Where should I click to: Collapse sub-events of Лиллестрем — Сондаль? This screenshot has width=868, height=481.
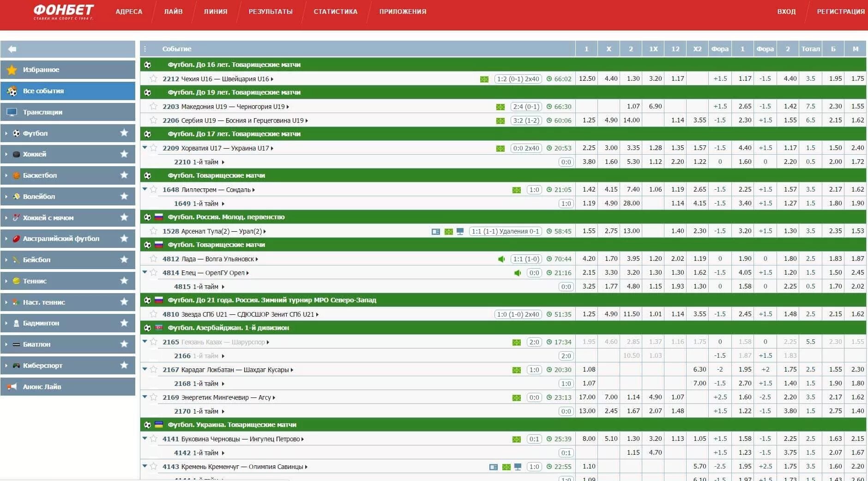click(x=145, y=189)
